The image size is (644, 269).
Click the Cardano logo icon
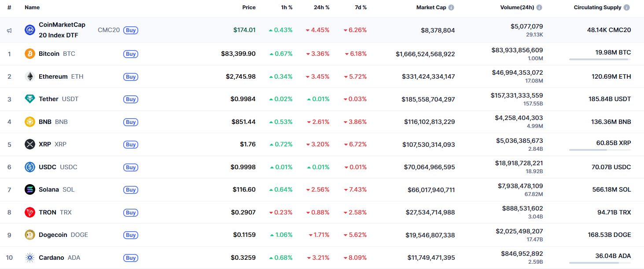pyautogui.click(x=30, y=258)
